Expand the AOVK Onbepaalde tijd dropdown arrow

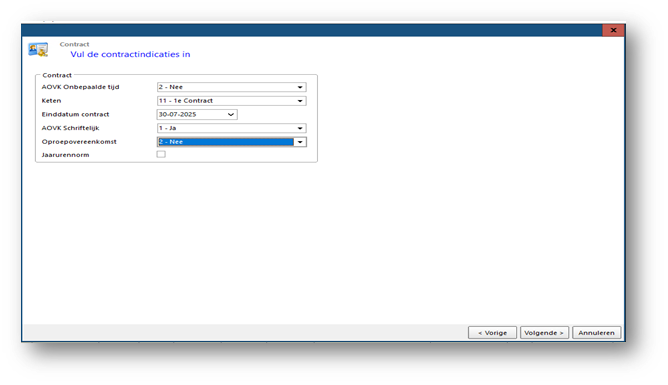300,87
